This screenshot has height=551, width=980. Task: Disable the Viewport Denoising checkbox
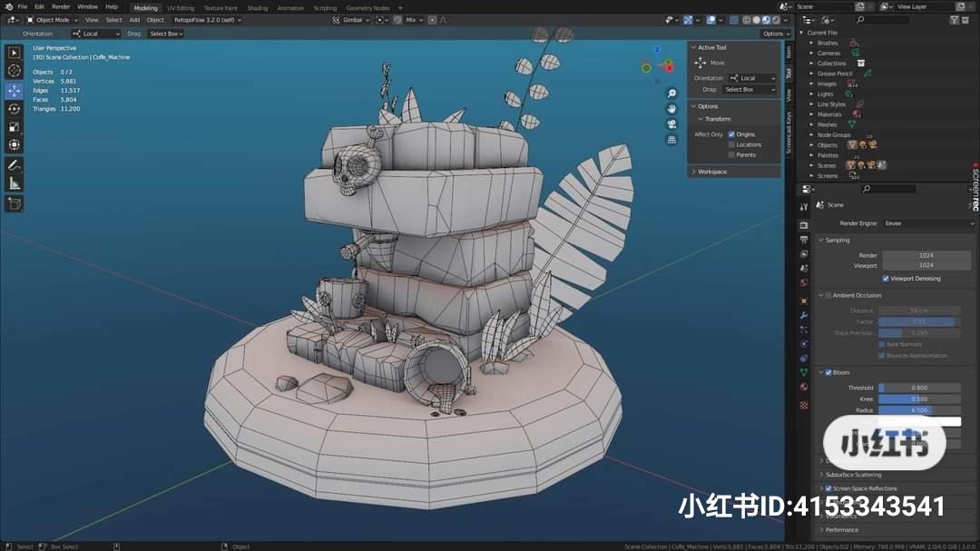pyautogui.click(x=886, y=279)
